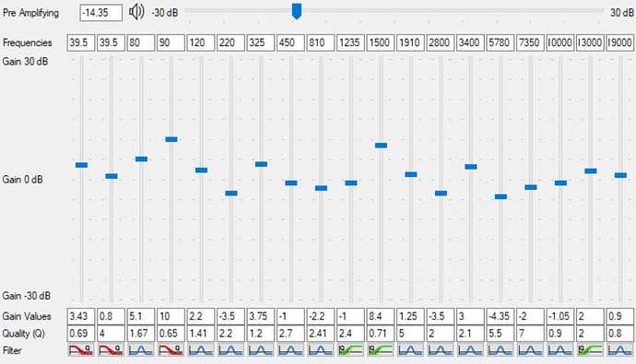636x364 pixels.
Task: Click the Quality field showing 5.5
Action: click(x=501, y=334)
